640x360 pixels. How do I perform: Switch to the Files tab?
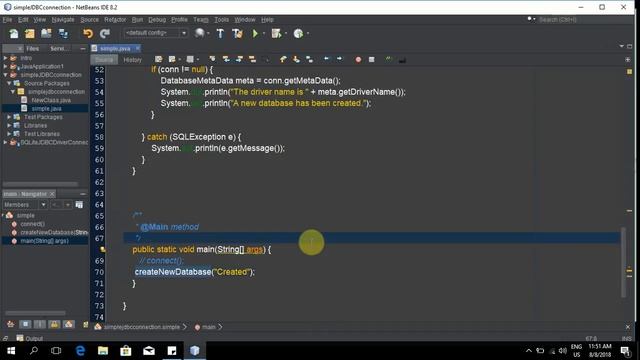click(32, 49)
